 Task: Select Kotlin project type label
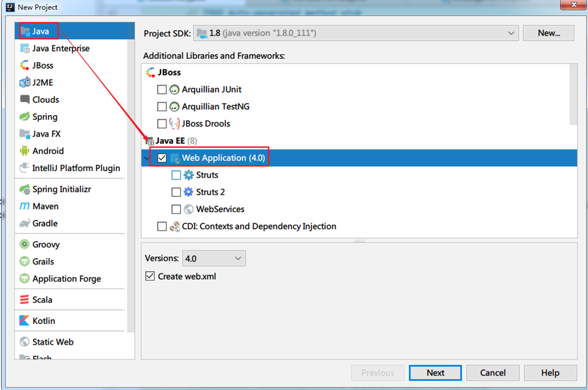pyautogui.click(x=44, y=321)
